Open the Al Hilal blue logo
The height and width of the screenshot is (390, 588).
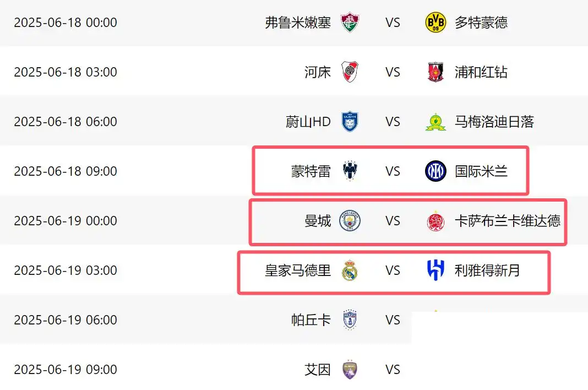435,270
